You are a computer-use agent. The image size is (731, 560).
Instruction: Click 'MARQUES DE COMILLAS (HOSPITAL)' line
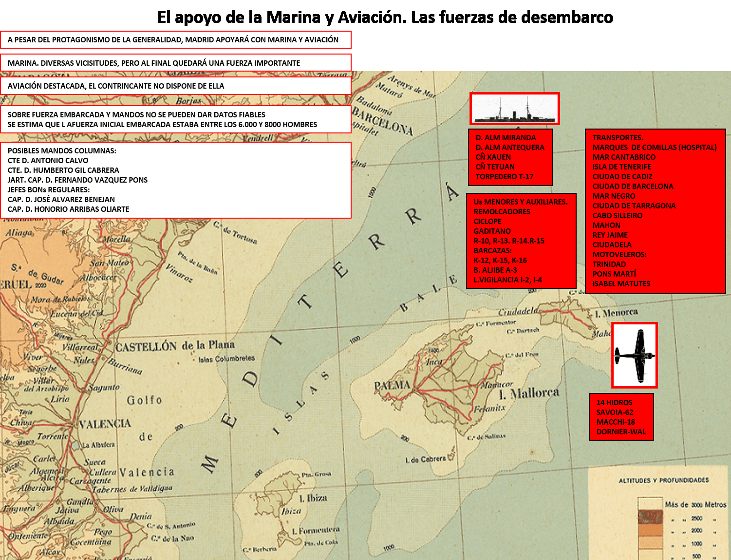click(x=655, y=148)
